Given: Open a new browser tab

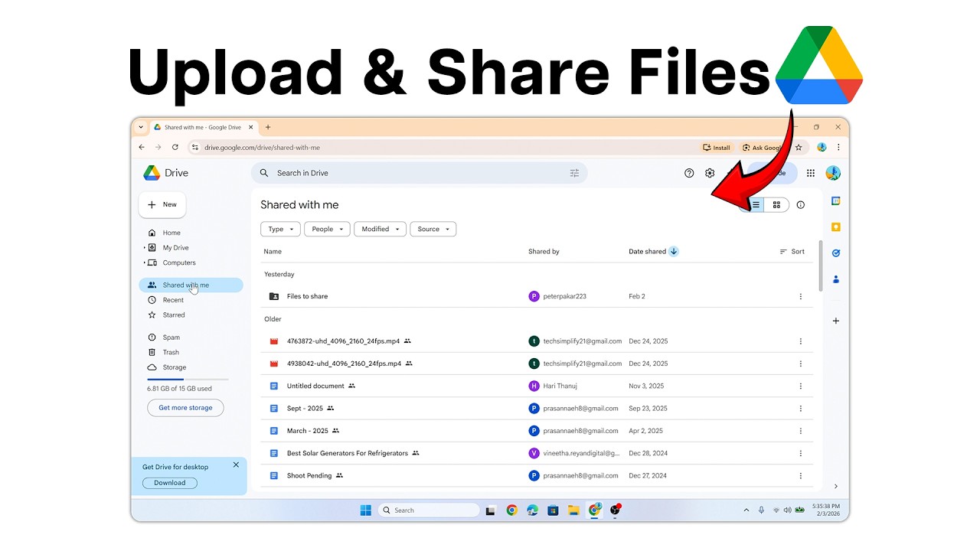Looking at the screenshot, I should point(268,127).
